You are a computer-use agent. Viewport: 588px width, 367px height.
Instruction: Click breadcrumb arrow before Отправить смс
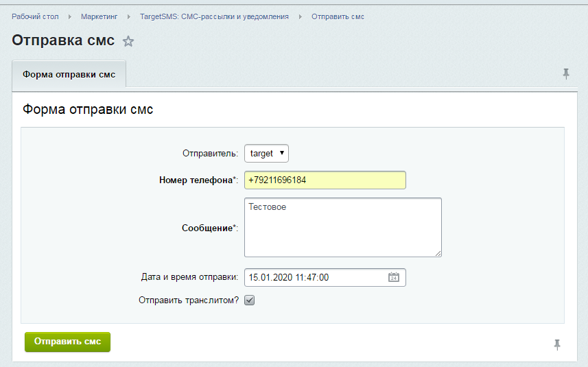[300, 16]
